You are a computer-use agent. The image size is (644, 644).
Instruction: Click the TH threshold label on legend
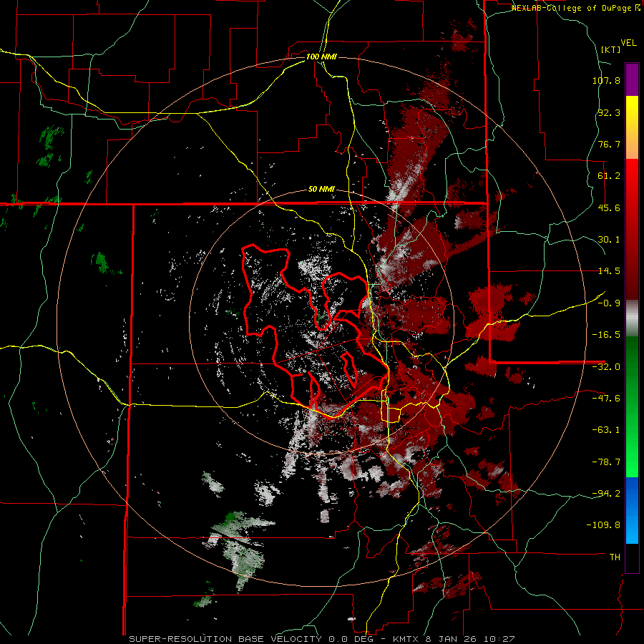(615, 557)
